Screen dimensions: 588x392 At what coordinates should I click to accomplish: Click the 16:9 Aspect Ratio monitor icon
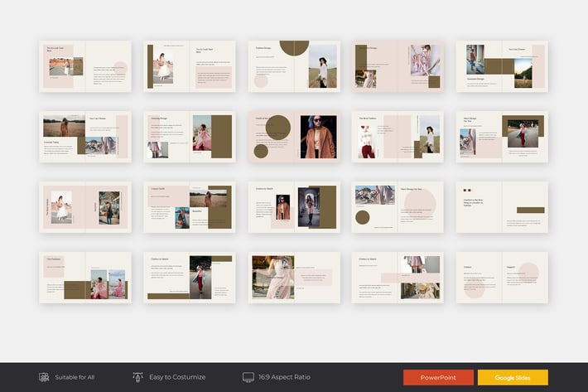coord(248,377)
